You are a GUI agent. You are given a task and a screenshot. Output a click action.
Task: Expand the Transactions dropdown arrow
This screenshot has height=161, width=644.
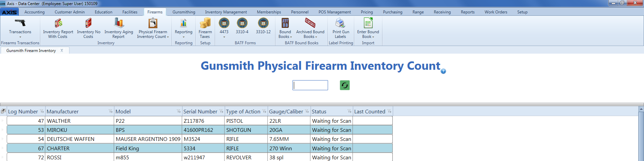point(20,37)
